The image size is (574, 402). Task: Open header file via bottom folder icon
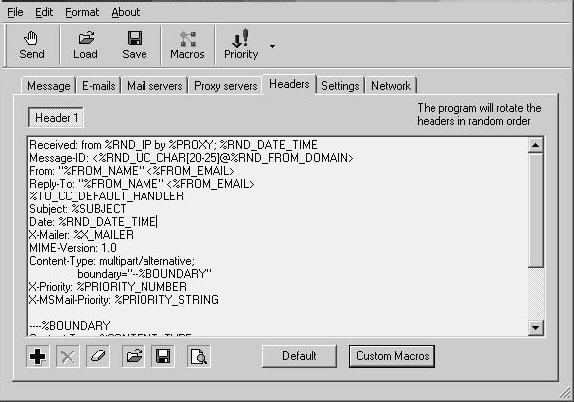133,356
